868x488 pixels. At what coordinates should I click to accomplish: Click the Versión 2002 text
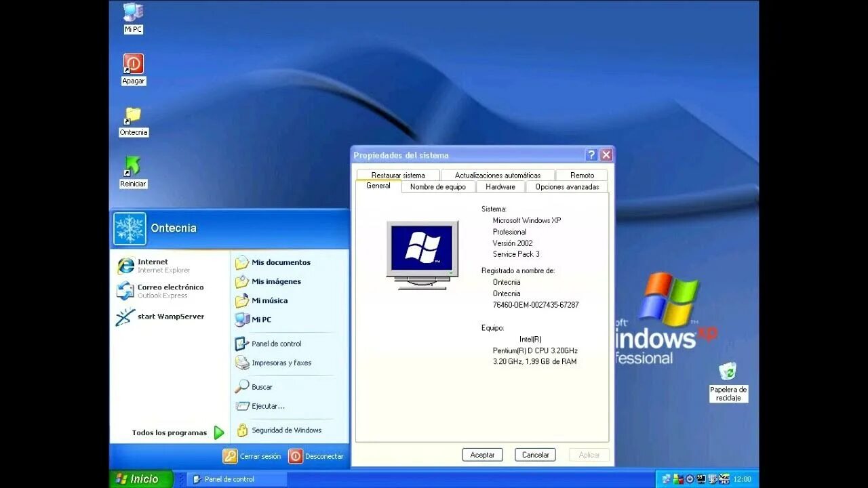tap(513, 243)
